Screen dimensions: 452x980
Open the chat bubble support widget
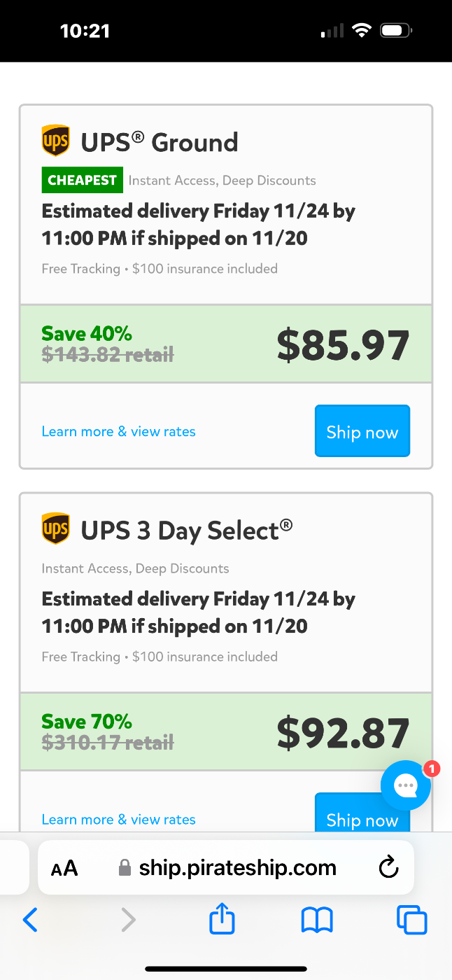tap(406, 785)
